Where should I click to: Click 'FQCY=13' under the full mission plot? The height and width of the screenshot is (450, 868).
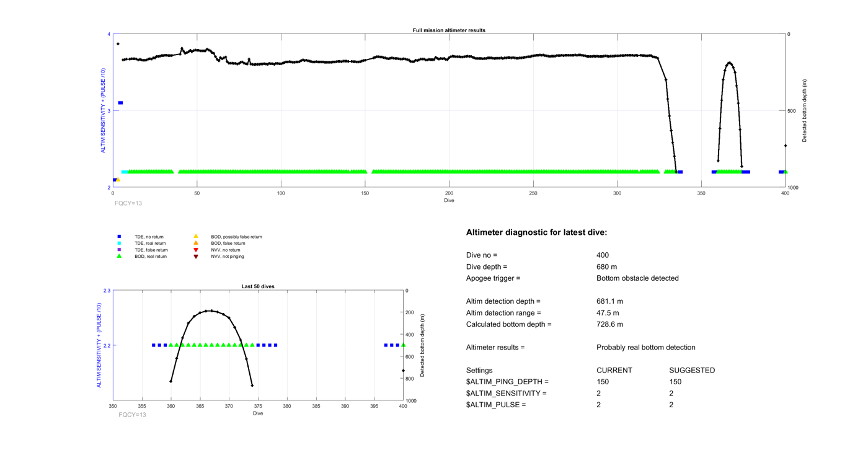128,203
